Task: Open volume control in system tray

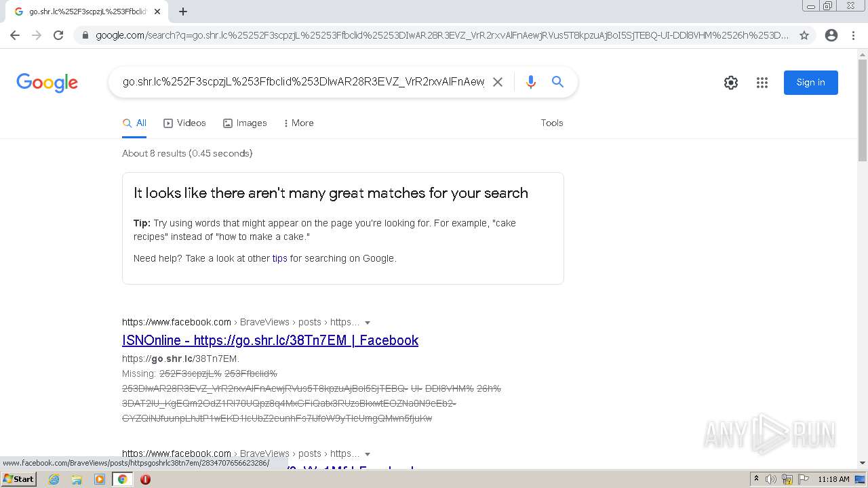Action: pyautogui.click(x=771, y=479)
